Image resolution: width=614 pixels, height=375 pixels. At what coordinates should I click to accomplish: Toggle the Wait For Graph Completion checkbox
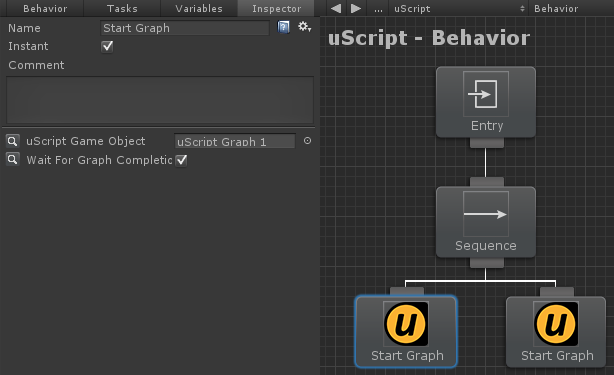coord(181,160)
